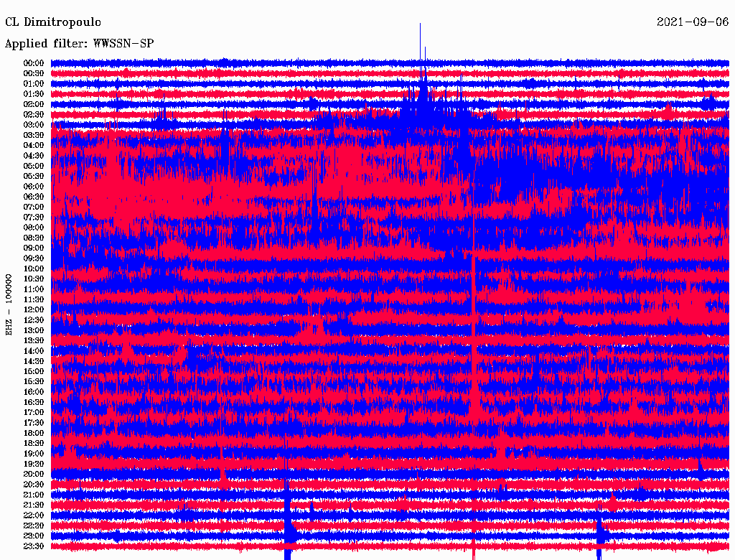
Task: Select the 21:00 time row label
Action: pyautogui.click(x=34, y=495)
